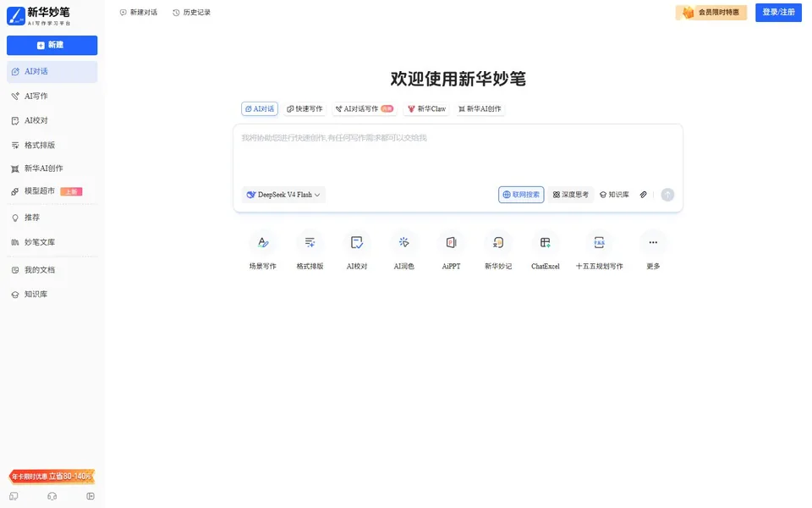Toggle the 联网搜索 option
Screen dimensions: 812x508
(521, 195)
